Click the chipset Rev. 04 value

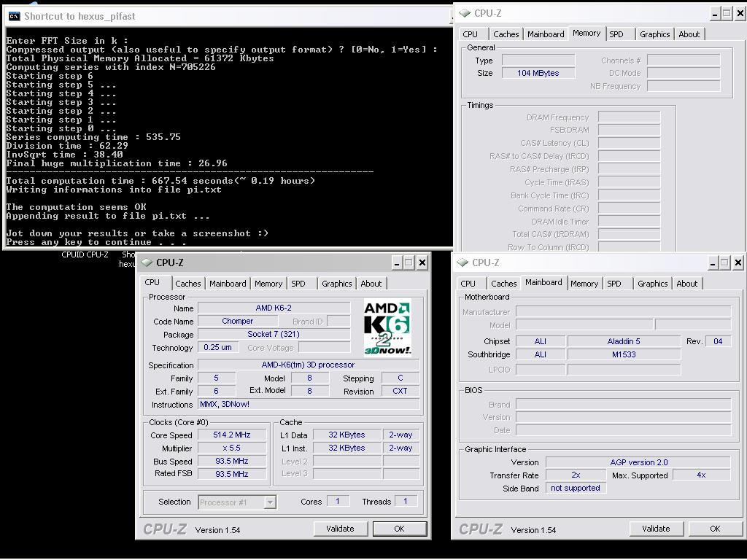click(x=718, y=341)
